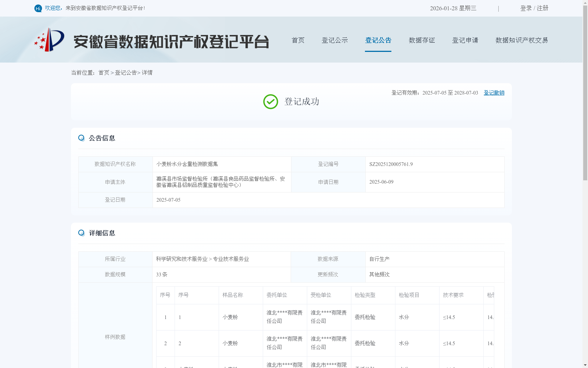
Task: Open the 登记申请 navigation item
Action: coord(465,40)
